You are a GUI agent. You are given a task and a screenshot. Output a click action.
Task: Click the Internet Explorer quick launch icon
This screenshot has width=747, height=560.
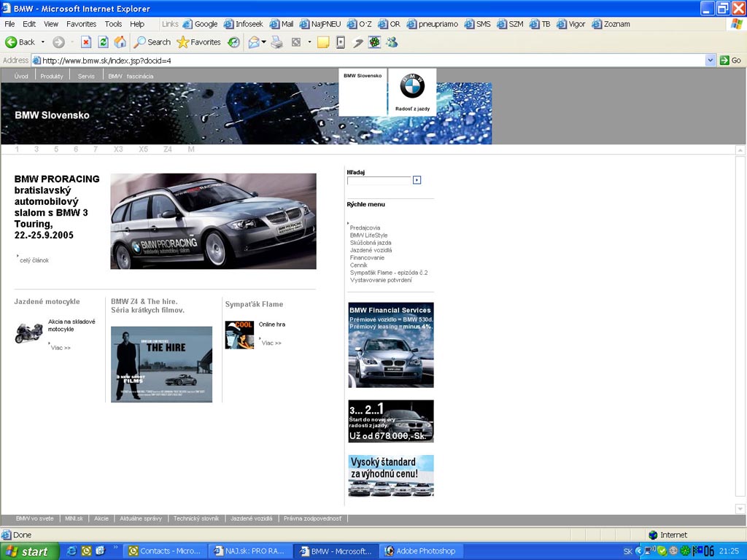[x=71, y=551]
